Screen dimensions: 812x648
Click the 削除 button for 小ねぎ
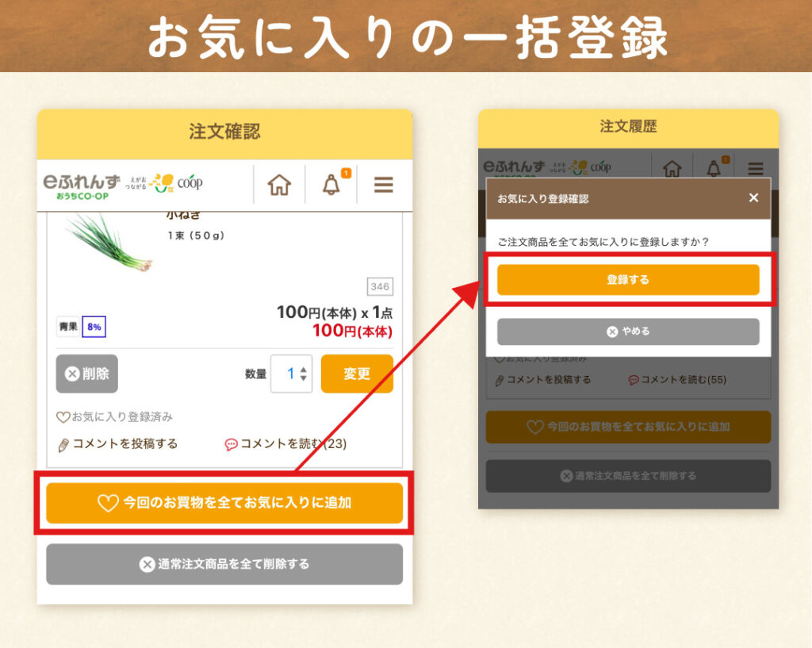(87, 374)
